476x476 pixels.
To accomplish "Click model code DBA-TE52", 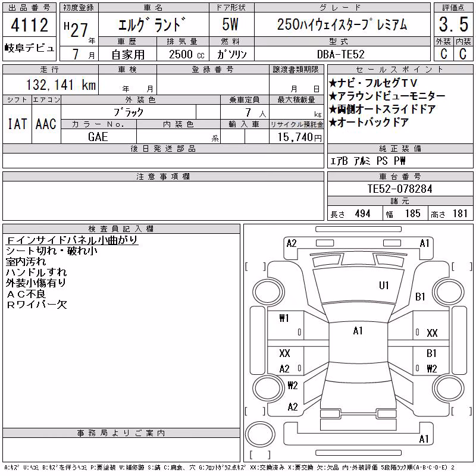I will [340, 54].
